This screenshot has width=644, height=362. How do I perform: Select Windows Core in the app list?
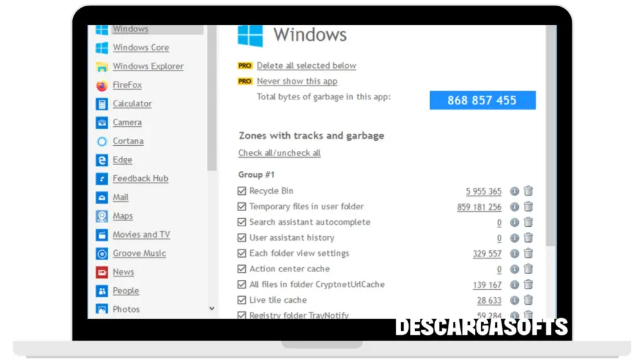(x=141, y=48)
